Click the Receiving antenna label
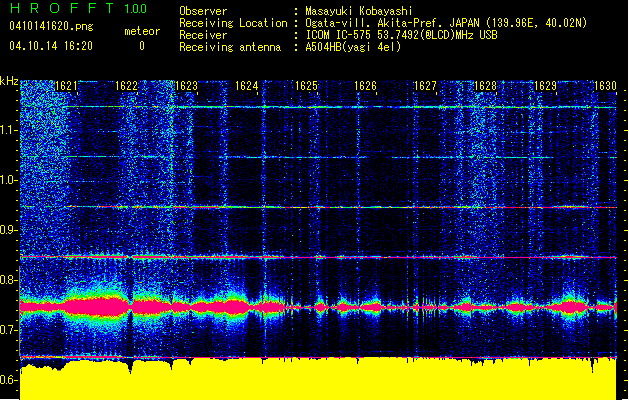 (x=230, y=47)
